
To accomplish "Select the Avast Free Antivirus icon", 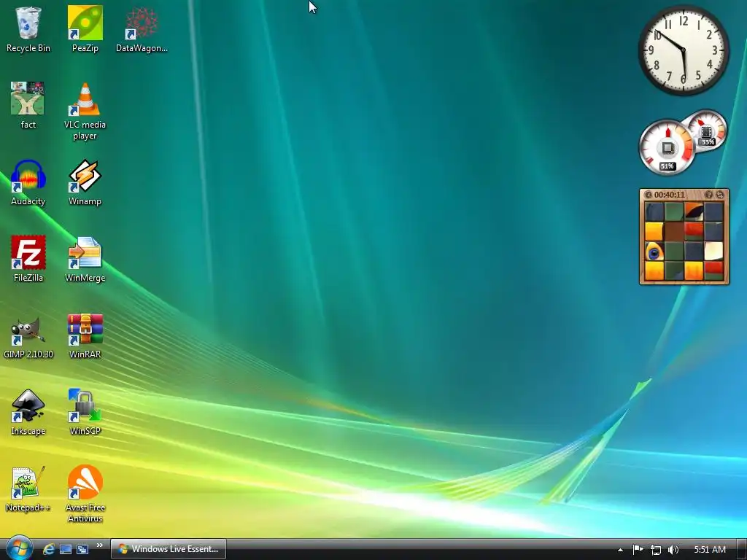I will coord(85,494).
